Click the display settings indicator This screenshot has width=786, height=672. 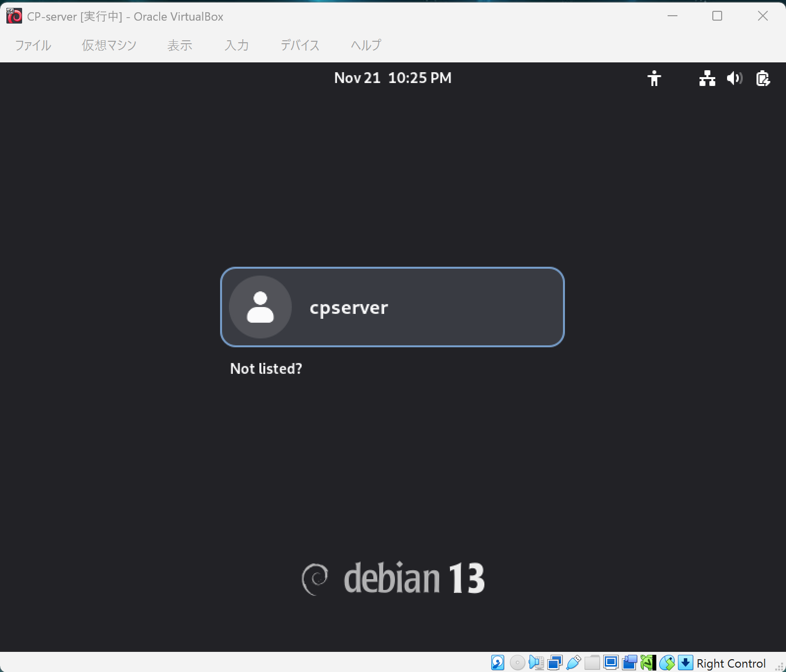[611, 663]
